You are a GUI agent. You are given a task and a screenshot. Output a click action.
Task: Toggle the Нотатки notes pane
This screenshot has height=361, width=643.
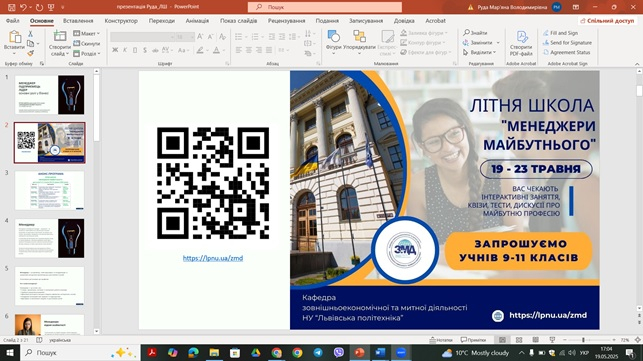click(x=441, y=340)
